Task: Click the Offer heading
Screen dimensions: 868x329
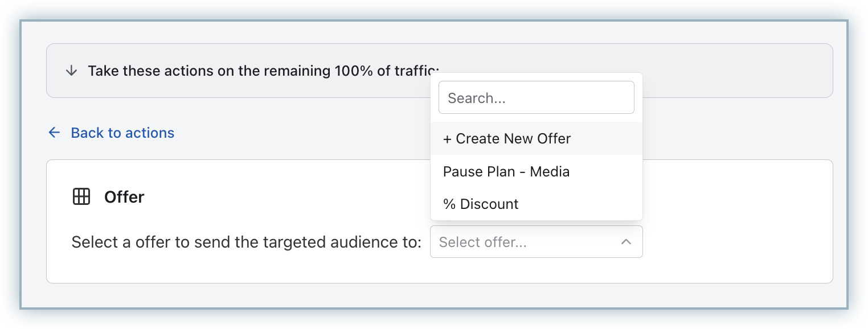Action: click(x=124, y=197)
